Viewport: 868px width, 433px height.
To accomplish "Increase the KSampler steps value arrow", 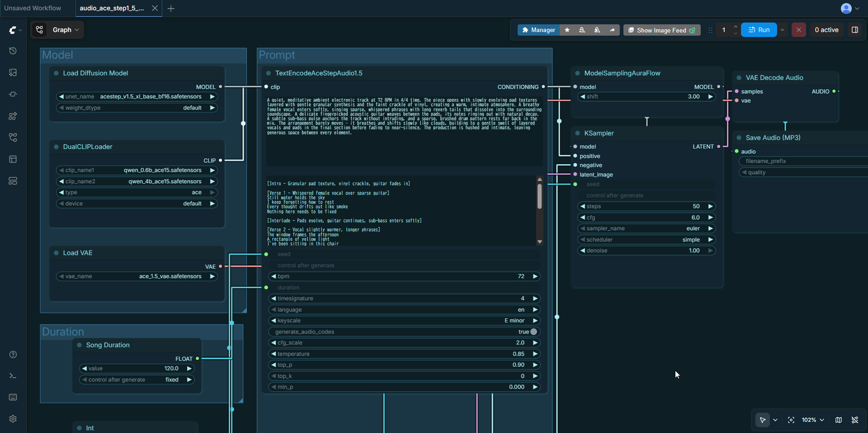I will pos(711,206).
